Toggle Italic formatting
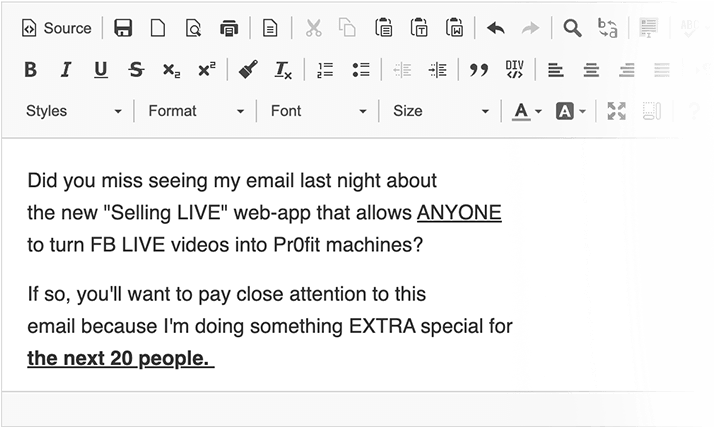Viewport: 714px width, 428px height. pyautogui.click(x=65, y=70)
